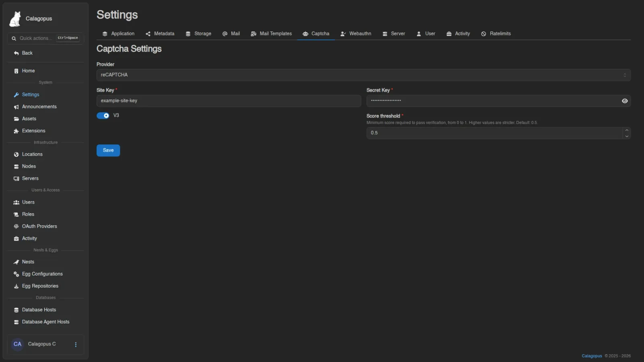Click the Roles icon in sidebar

16,214
